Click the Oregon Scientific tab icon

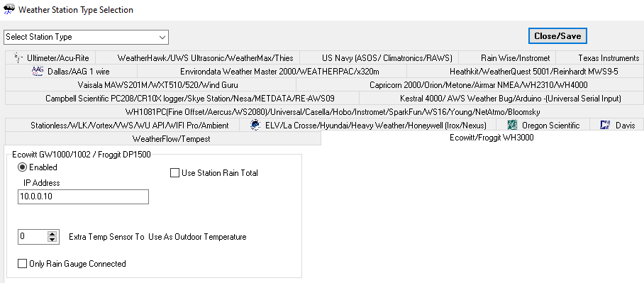512,126
